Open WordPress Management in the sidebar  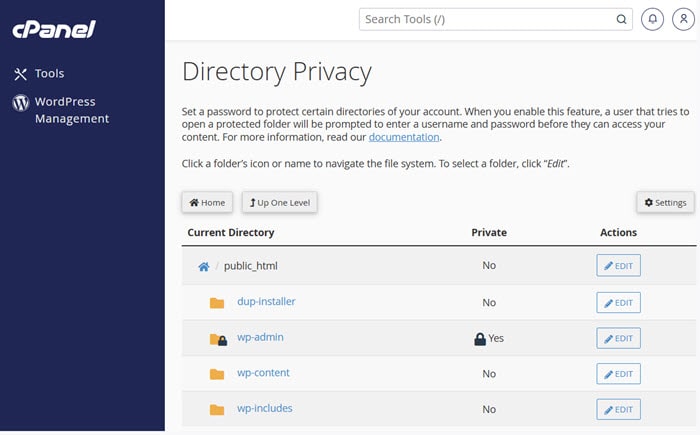coord(71,110)
